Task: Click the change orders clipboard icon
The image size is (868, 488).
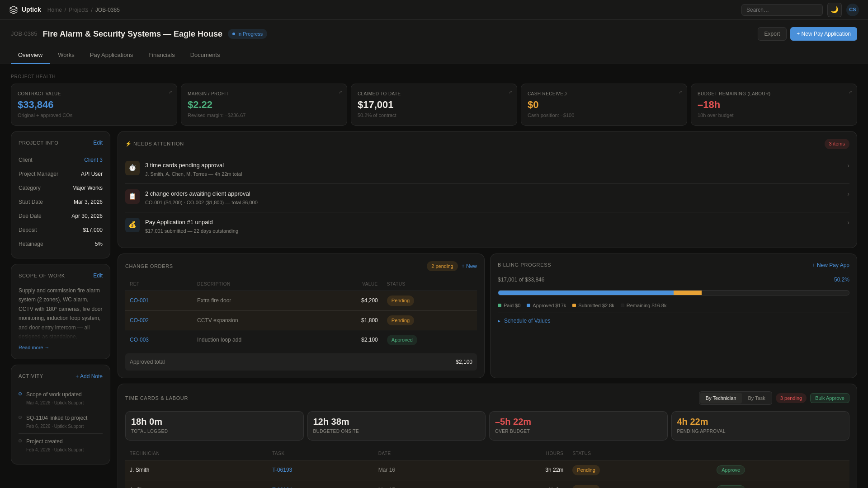Action: (132, 197)
